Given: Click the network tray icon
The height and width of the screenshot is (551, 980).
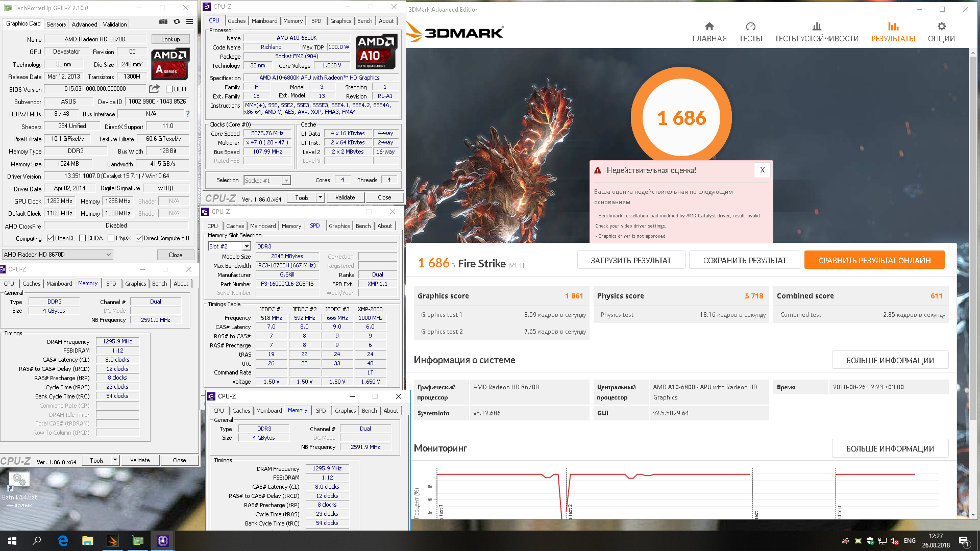Looking at the screenshot, I should (883, 541).
